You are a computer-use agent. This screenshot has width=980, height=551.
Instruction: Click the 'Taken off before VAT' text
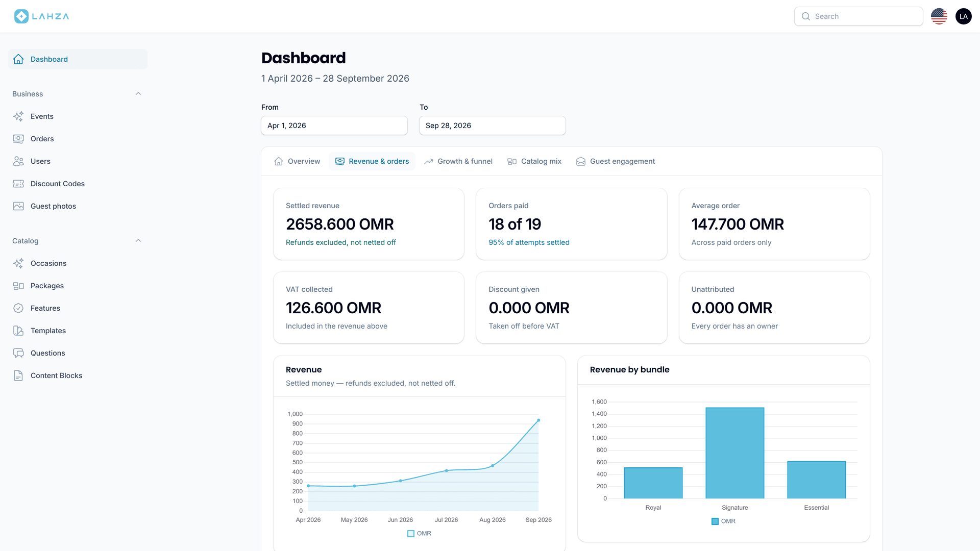coord(524,326)
